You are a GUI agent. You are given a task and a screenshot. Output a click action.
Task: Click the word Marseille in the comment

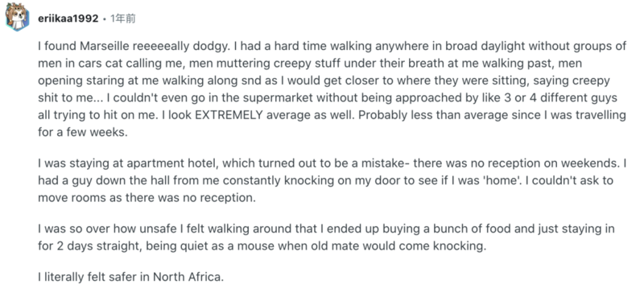pos(105,46)
